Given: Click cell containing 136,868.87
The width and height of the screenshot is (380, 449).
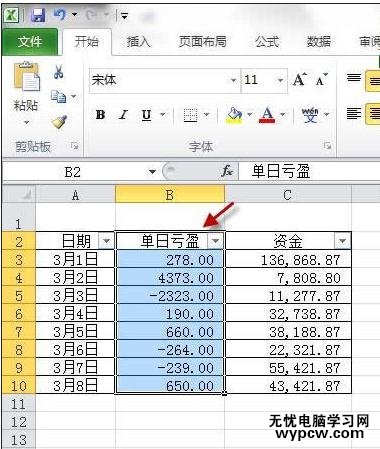Looking at the screenshot, I should 288,259.
